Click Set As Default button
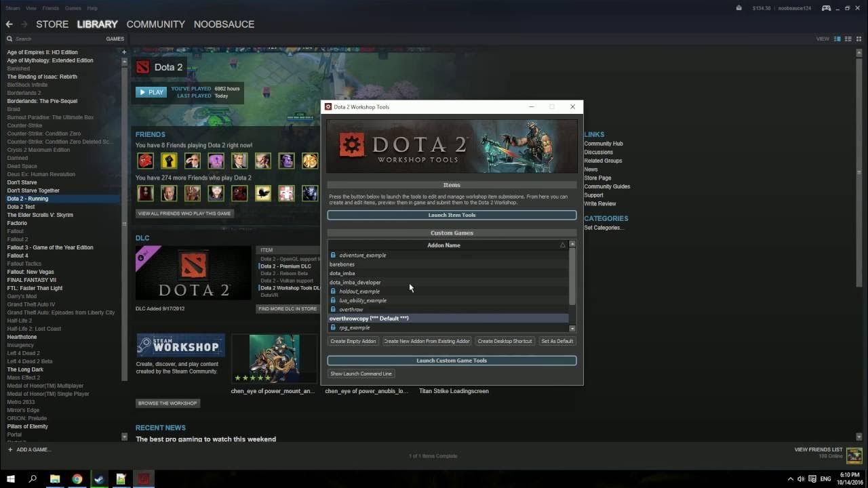This screenshot has width=868, height=488. point(557,341)
